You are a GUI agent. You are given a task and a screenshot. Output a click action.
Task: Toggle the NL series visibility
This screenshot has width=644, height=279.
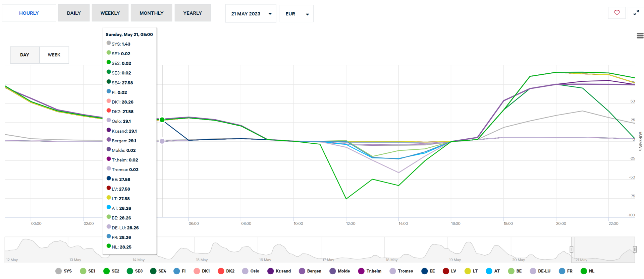tap(587, 271)
